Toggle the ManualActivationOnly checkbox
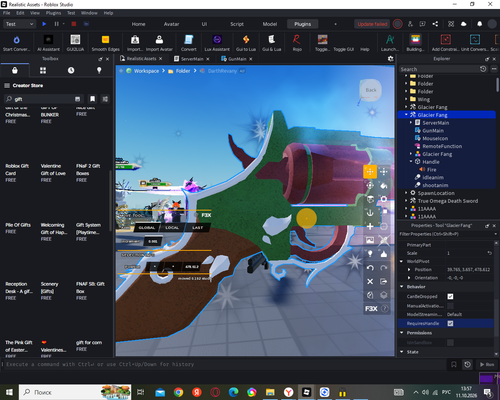The height and width of the screenshot is (400, 500). 450,306
